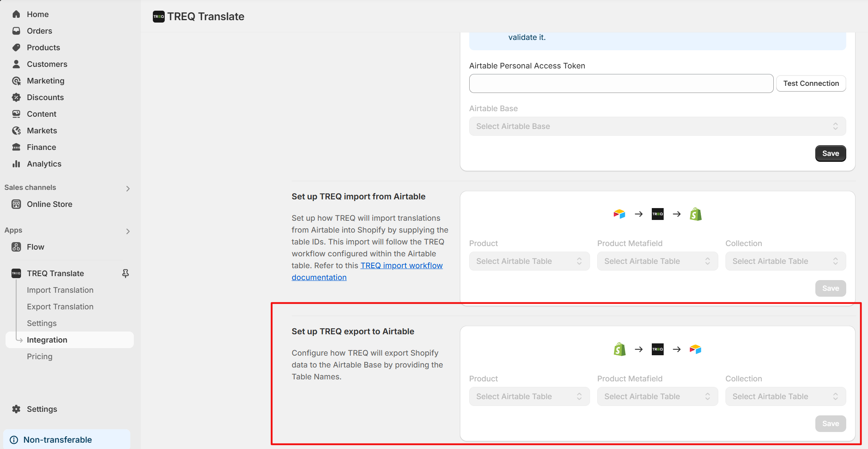Click the Flow app icon

tap(16, 247)
